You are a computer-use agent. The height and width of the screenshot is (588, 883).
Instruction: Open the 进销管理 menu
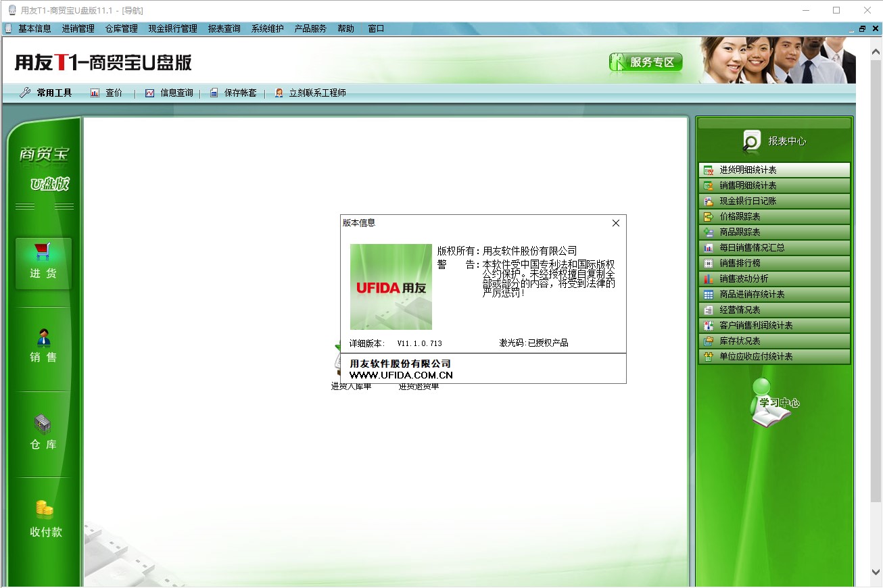click(x=78, y=28)
